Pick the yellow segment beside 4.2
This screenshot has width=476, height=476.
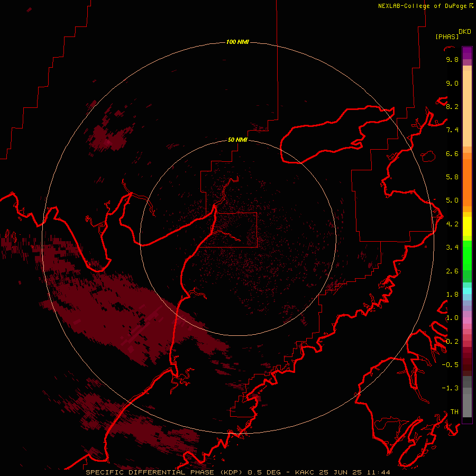click(467, 226)
